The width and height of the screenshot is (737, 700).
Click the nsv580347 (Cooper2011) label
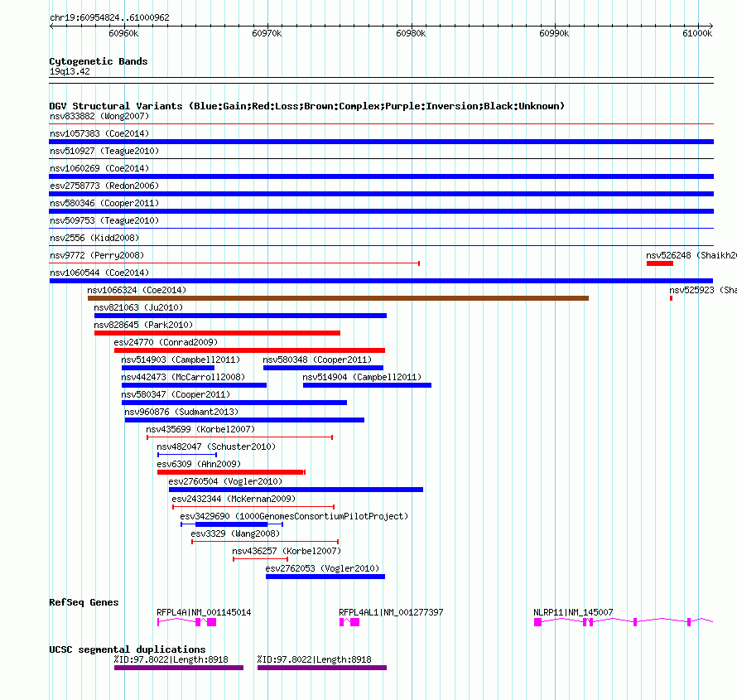[x=176, y=394]
